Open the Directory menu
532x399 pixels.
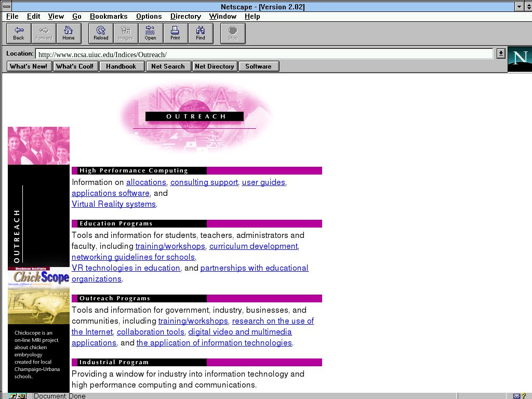click(185, 17)
